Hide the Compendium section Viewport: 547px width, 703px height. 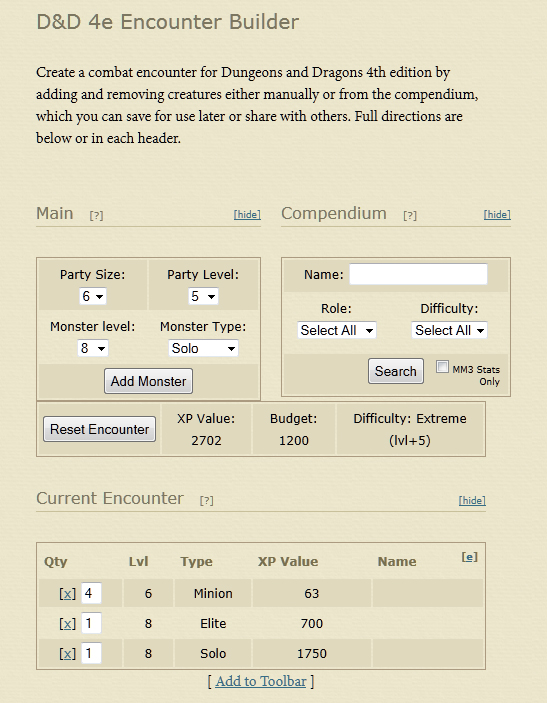[497, 215]
